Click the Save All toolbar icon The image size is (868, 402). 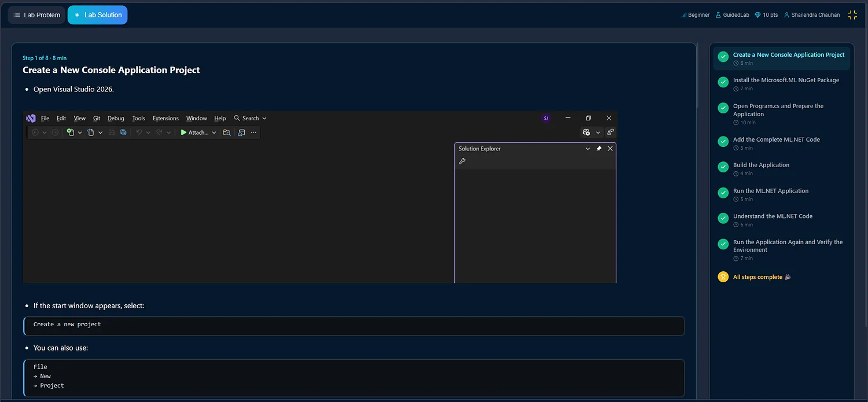(x=123, y=132)
